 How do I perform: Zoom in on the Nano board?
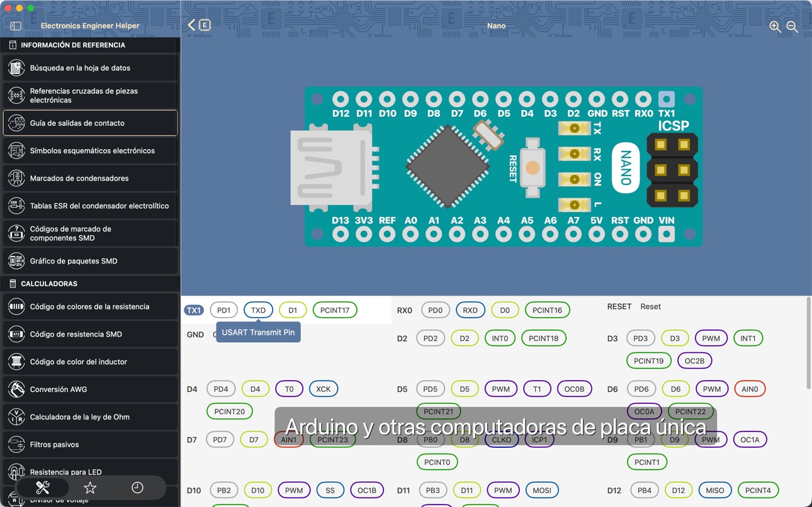pos(775,26)
